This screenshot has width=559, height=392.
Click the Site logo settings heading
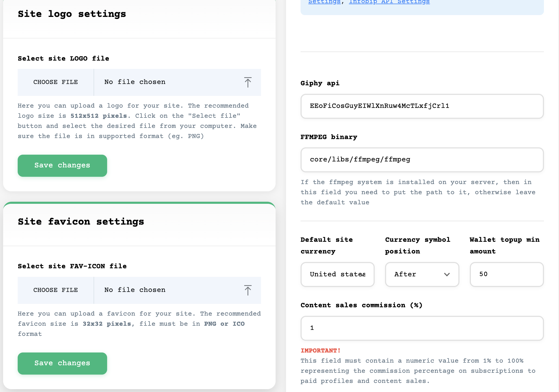(x=72, y=14)
